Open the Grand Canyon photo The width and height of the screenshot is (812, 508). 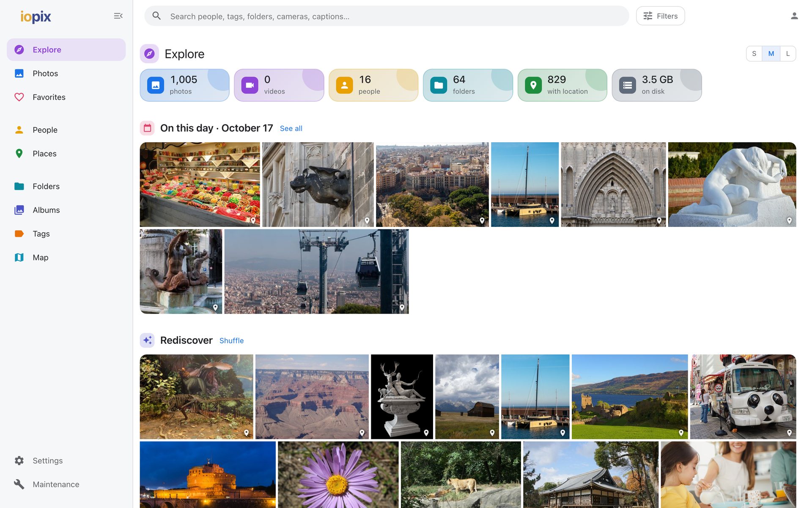[x=312, y=397]
